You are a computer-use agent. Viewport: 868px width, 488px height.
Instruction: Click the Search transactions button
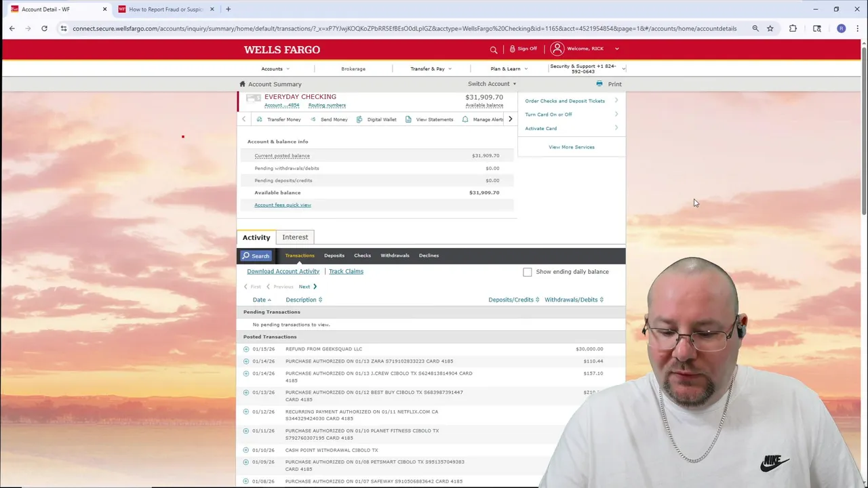[x=256, y=256]
